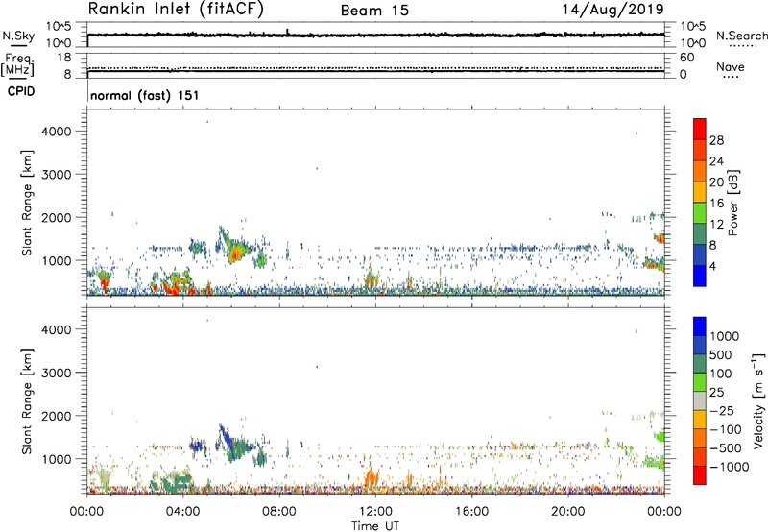The image size is (768, 532).
Task: Click the 'Beam 15' label
Action: (x=374, y=11)
